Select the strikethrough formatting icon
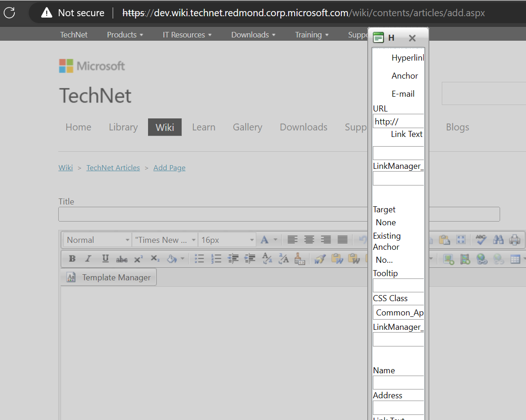 pyautogui.click(x=121, y=259)
